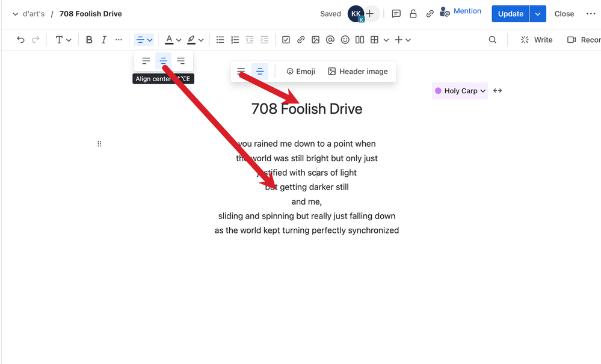Screen dimensions: 601x364
Task: Toggle page width with the arrows icon
Action: point(498,91)
